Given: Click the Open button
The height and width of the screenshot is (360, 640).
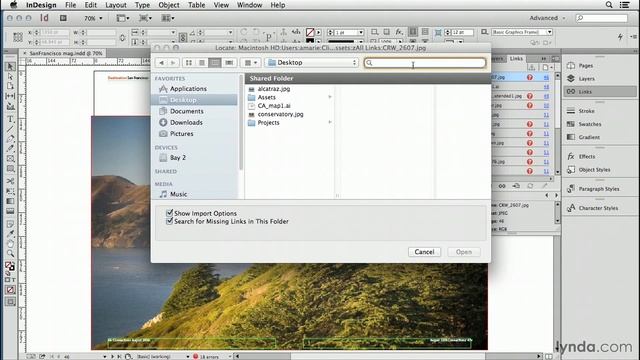Looking at the screenshot, I should 464,252.
